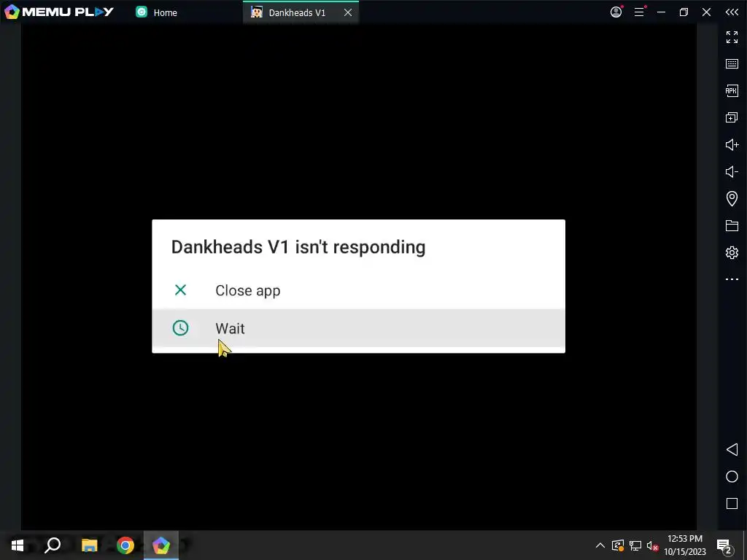Click the clock icon beside Wait
The height and width of the screenshot is (560, 747).
tap(181, 327)
